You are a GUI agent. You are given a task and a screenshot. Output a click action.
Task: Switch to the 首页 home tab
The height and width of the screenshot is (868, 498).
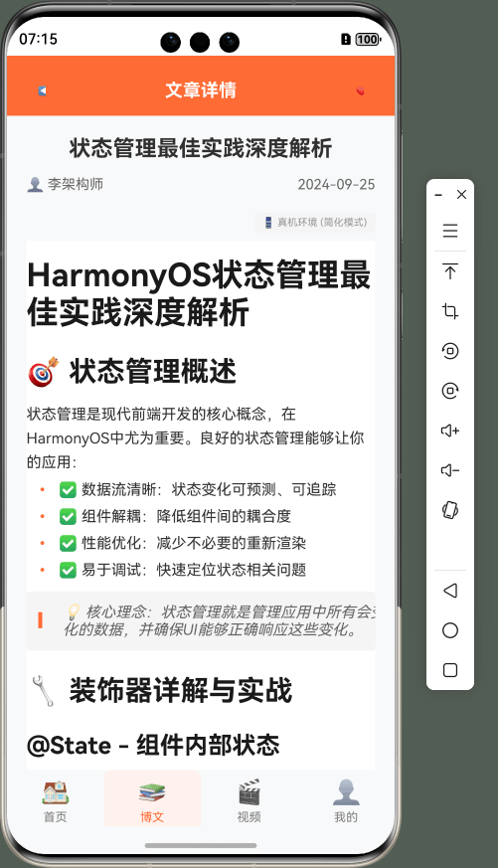coord(56,800)
